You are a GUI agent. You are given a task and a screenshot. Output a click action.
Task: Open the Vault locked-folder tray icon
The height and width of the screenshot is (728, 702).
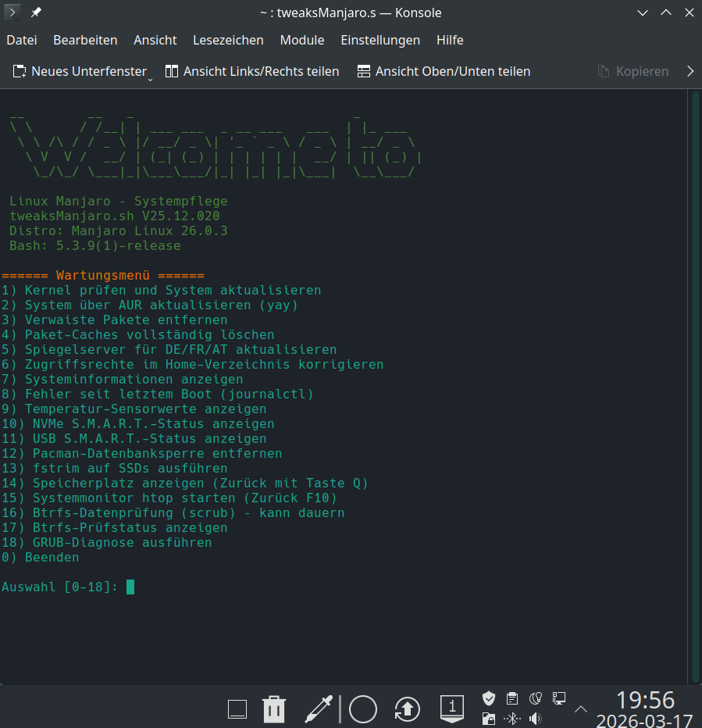tap(489, 717)
